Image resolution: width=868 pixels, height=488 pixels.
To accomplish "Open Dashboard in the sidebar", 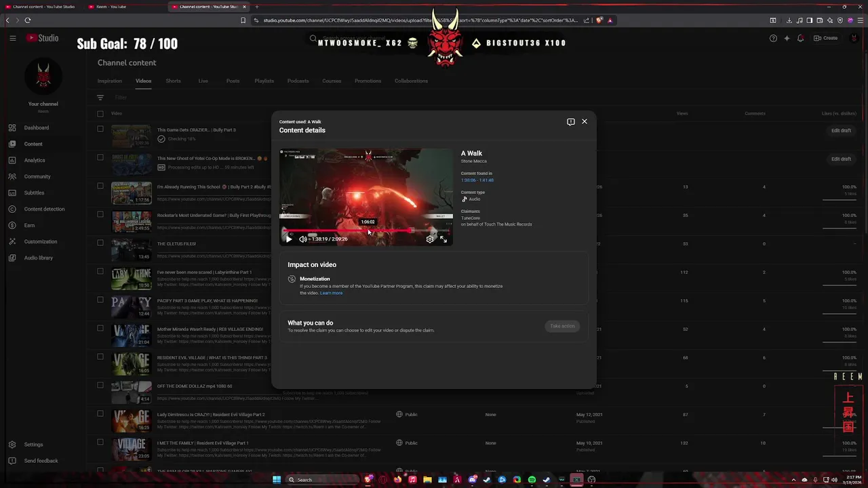I will point(37,127).
